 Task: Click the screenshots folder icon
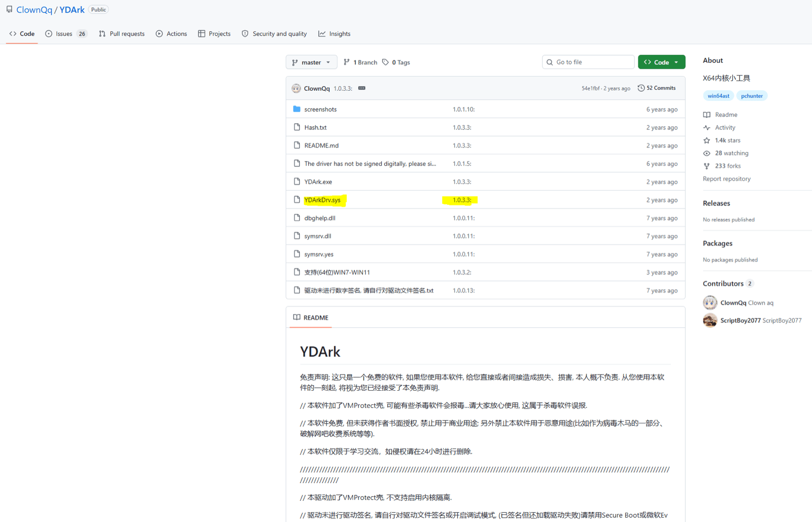pyautogui.click(x=297, y=109)
